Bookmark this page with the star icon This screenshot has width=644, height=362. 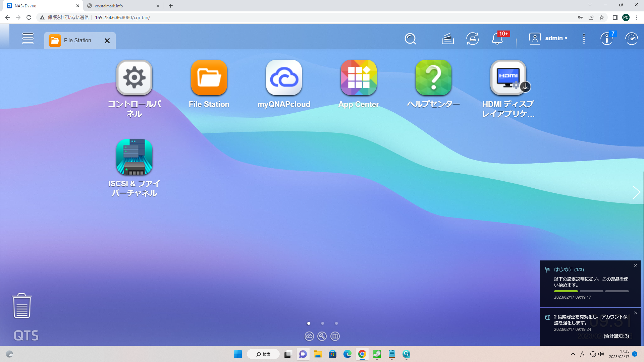point(602,17)
